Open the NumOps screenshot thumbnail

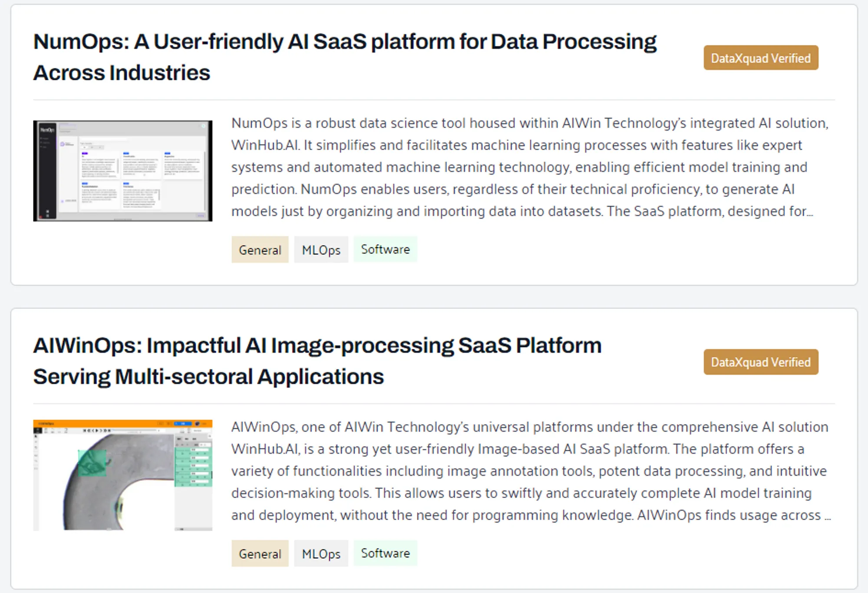123,171
